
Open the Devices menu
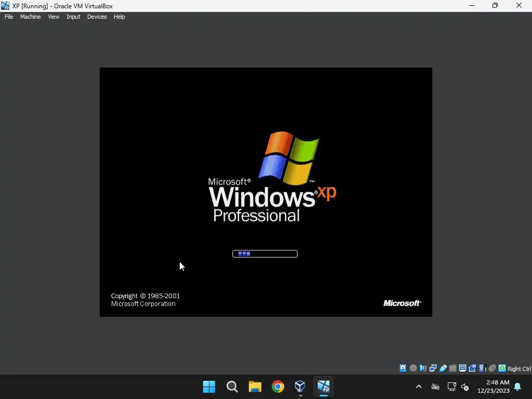coord(97,17)
